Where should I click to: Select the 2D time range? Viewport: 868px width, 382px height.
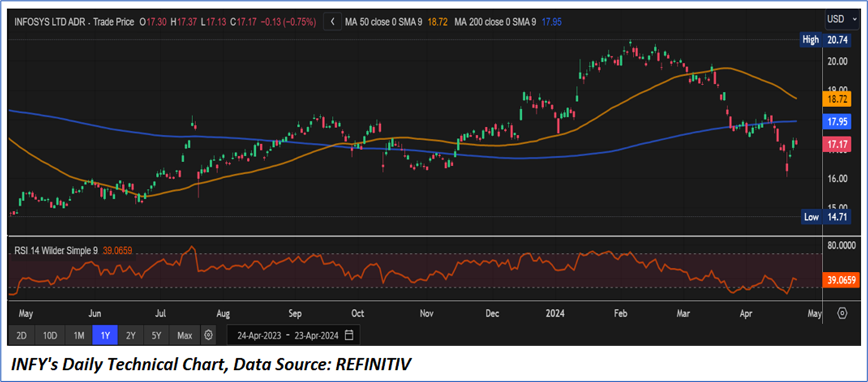(x=22, y=335)
